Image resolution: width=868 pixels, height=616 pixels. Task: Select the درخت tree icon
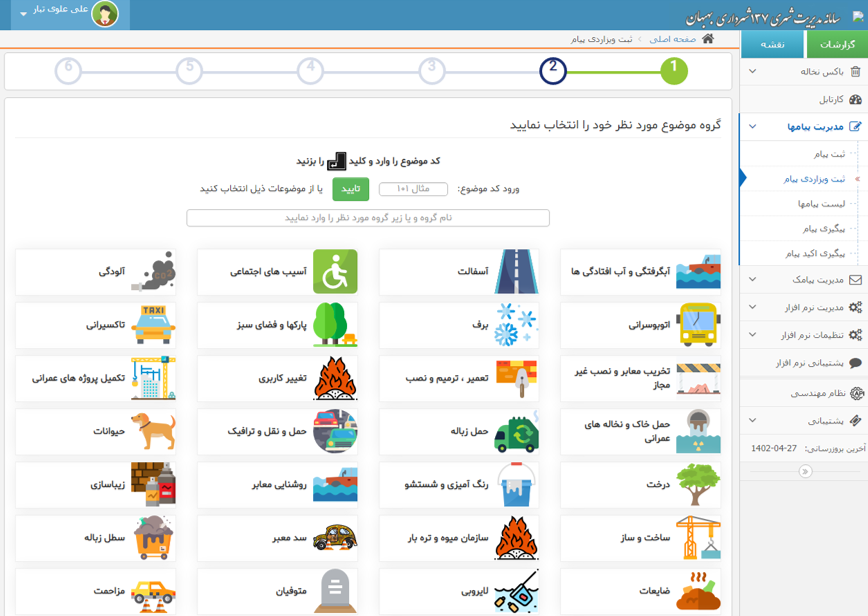(x=698, y=485)
